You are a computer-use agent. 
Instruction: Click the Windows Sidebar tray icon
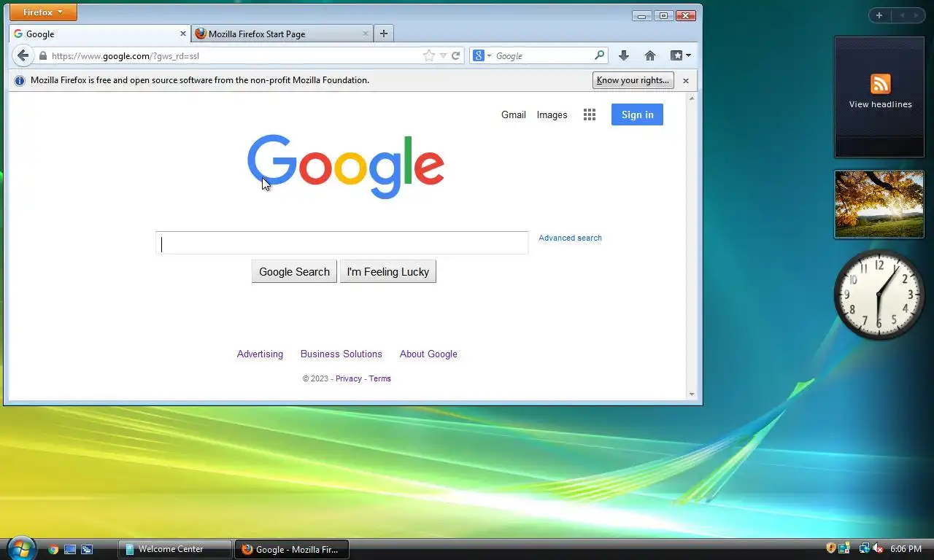844,548
